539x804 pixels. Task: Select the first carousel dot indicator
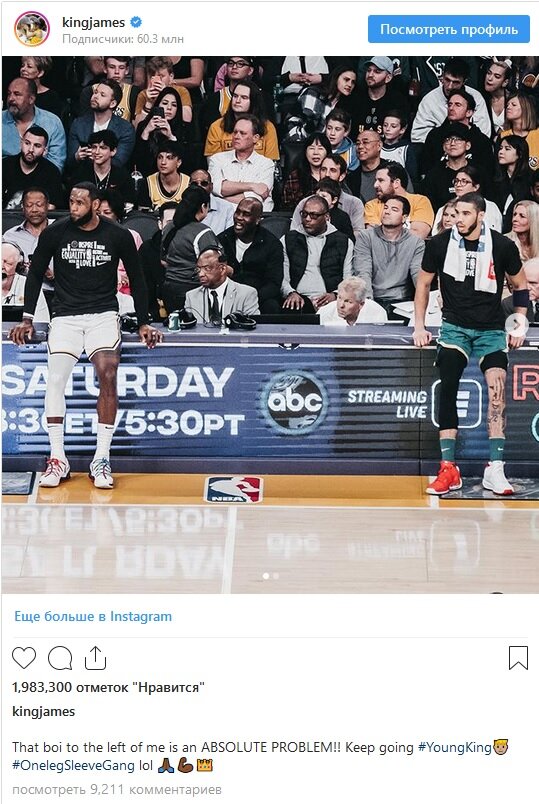(266, 576)
